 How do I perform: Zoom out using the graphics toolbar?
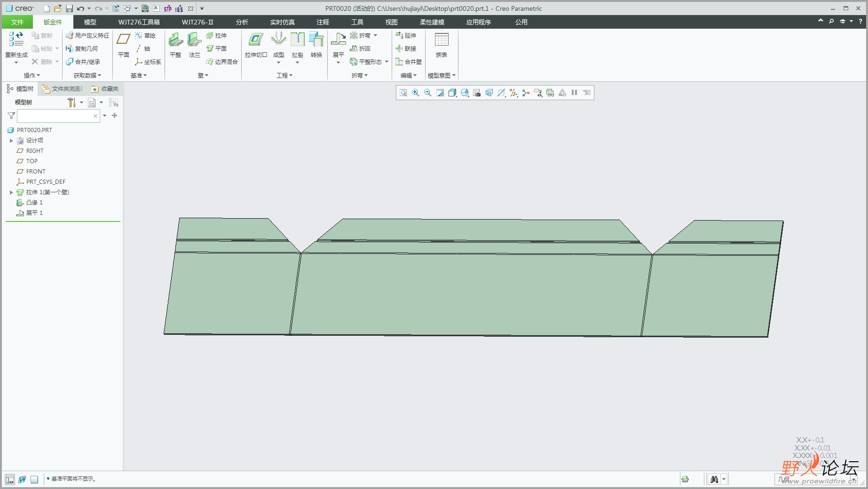(x=428, y=93)
